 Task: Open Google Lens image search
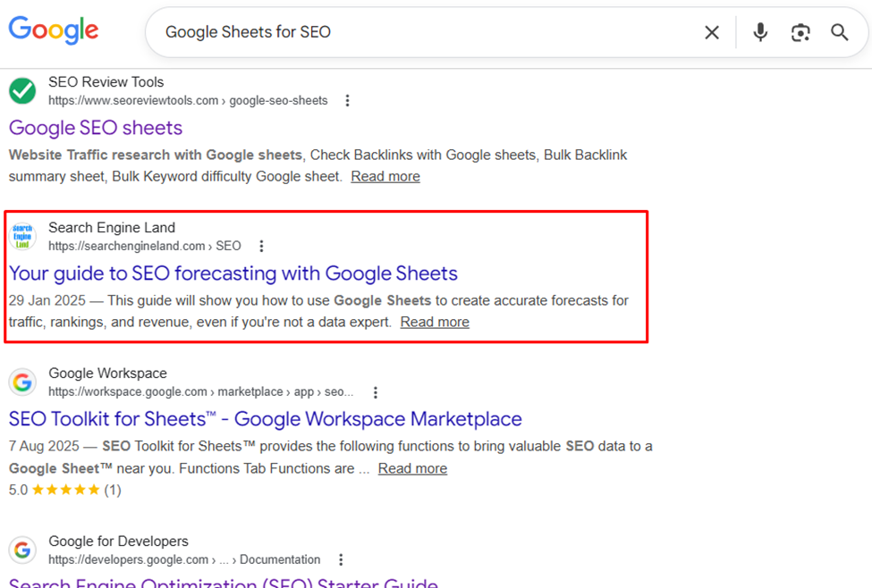click(x=800, y=32)
